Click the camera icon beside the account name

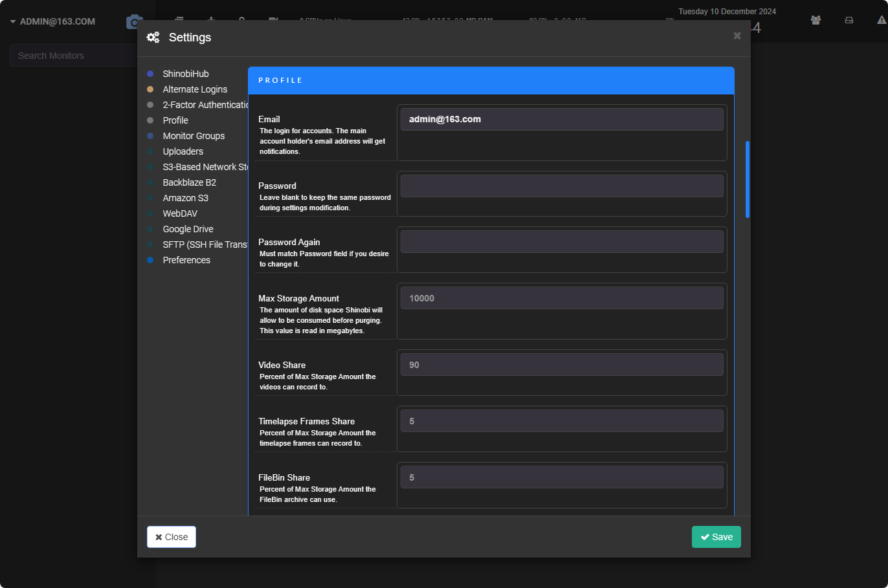tap(132, 22)
